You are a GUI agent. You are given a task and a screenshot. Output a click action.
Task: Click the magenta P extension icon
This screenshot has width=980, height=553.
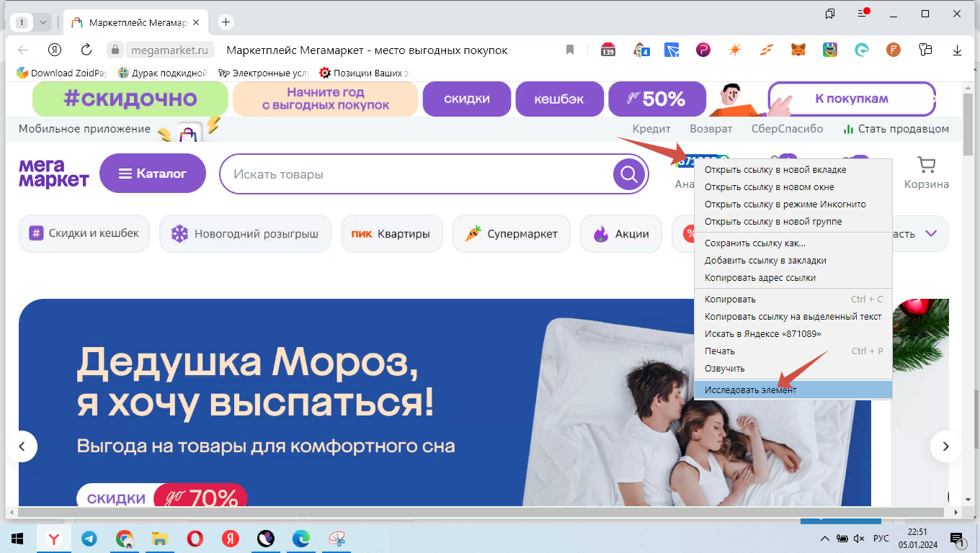coord(703,50)
